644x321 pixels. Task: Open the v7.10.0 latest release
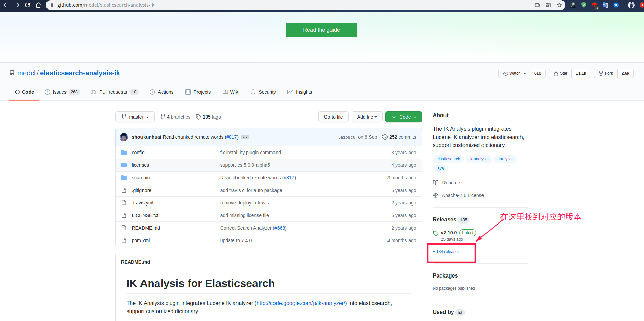coord(449,233)
